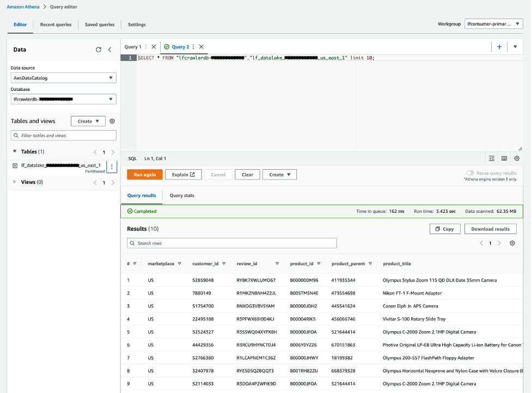Click Download results button
This screenshot has width=532, height=393.
[x=490, y=229]
